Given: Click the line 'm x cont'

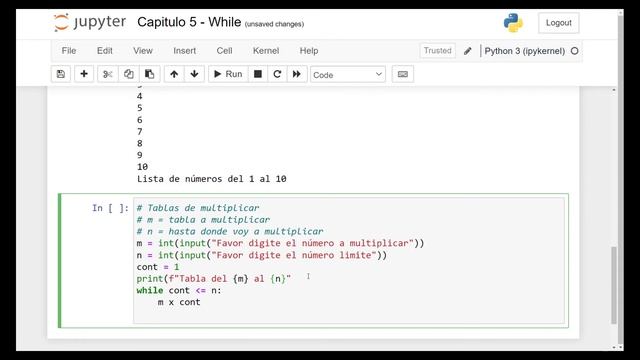Looking at the screenshot, I should [x=179, y=302].
